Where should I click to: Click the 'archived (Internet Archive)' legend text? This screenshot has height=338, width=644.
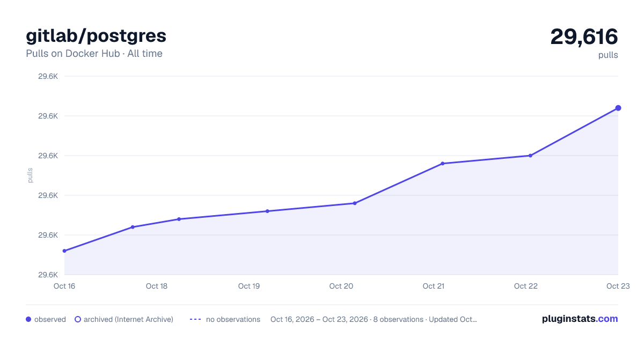coord(128,319)
